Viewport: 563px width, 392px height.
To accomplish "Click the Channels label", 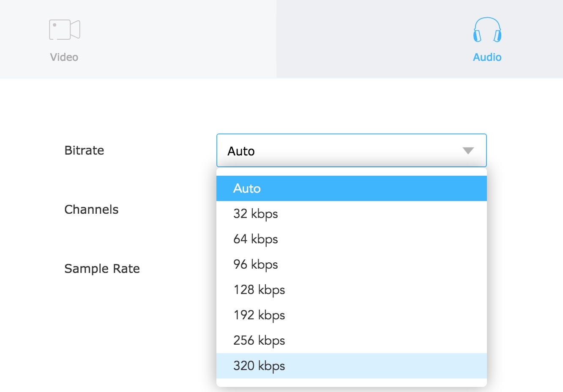I will click(91, 210).
